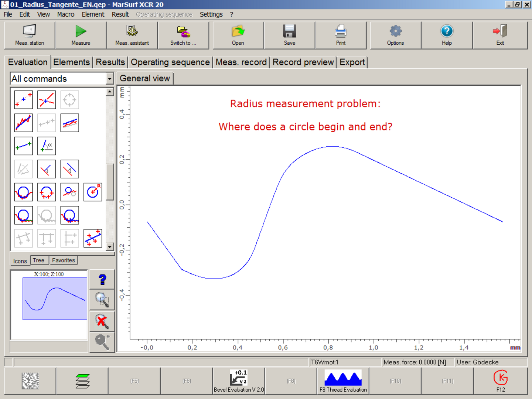Viewport: 532px width, 399px height.
Task: Switch to the Icons tab
Action: coord(20,261)
